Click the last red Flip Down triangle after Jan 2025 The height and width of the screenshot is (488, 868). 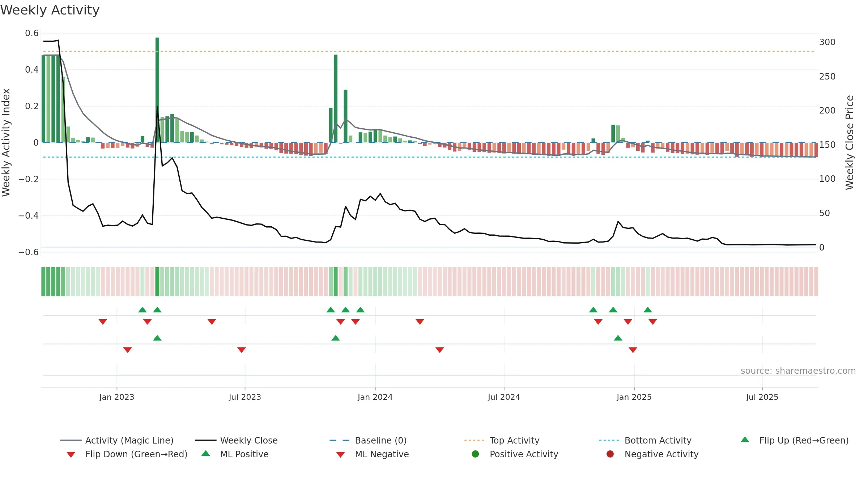(x=653, y=322)
